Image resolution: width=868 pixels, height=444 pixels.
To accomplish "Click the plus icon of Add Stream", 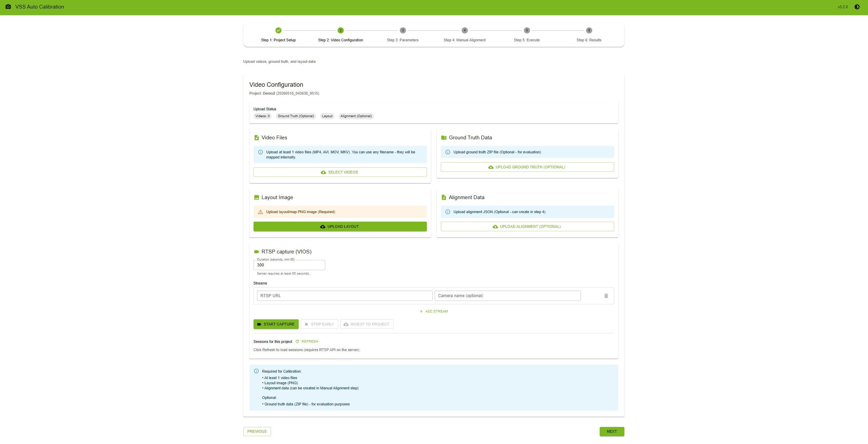I will click(421, 311).
